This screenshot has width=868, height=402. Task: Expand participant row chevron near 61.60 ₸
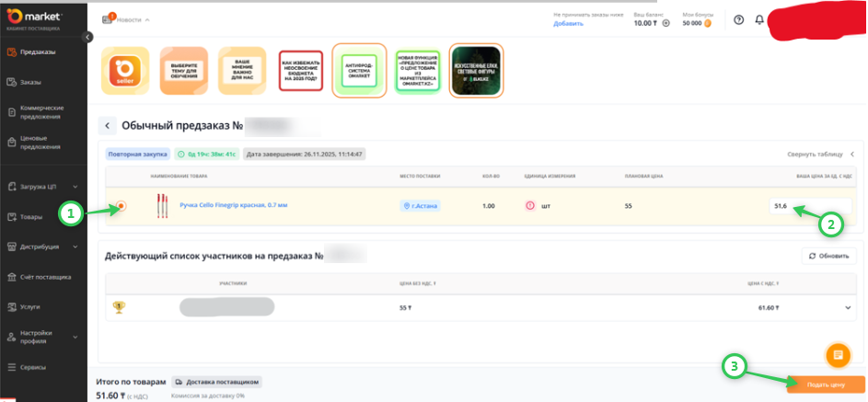[846, 308]
